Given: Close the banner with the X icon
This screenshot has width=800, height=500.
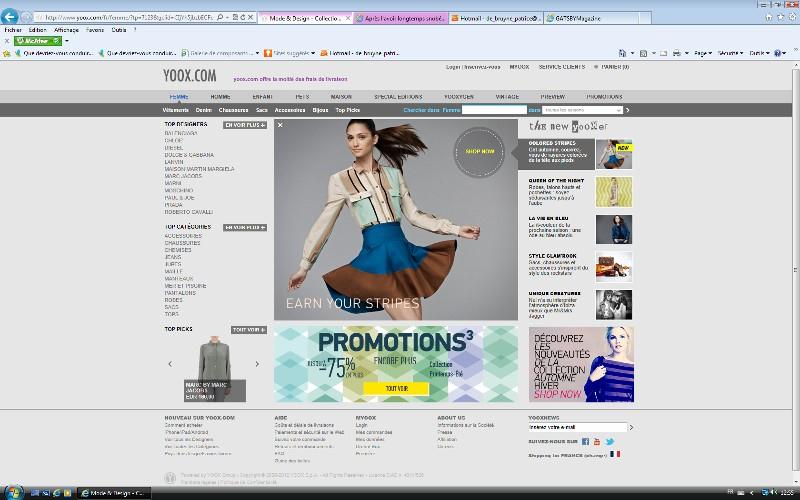Looking at the screenshot, I should point(280,125).
